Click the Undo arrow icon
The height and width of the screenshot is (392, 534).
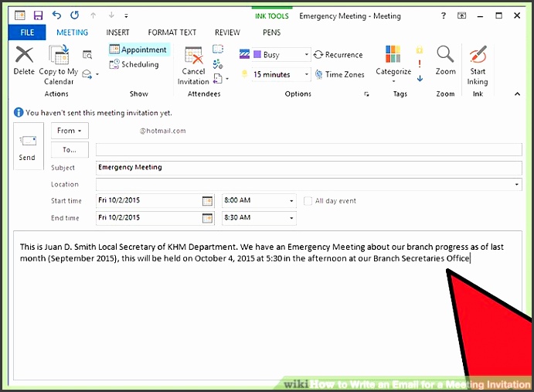tap(55, 15)
